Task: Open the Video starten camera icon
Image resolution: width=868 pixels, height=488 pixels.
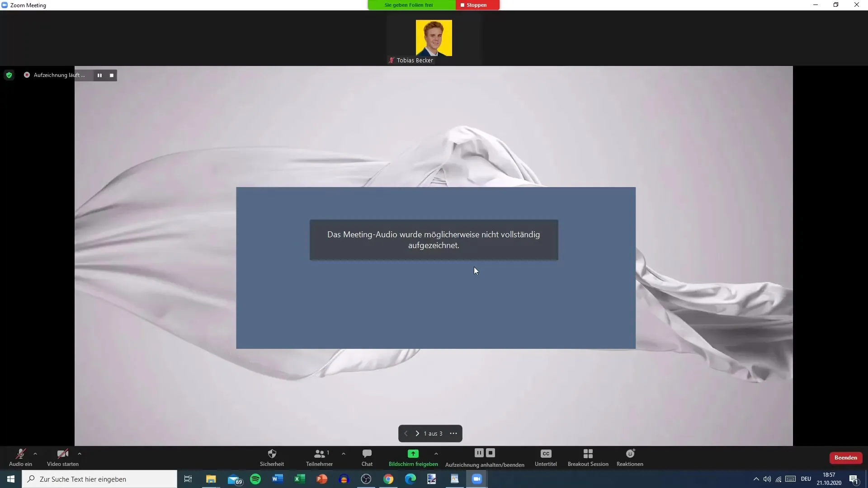Action: [x=62, y=454]
